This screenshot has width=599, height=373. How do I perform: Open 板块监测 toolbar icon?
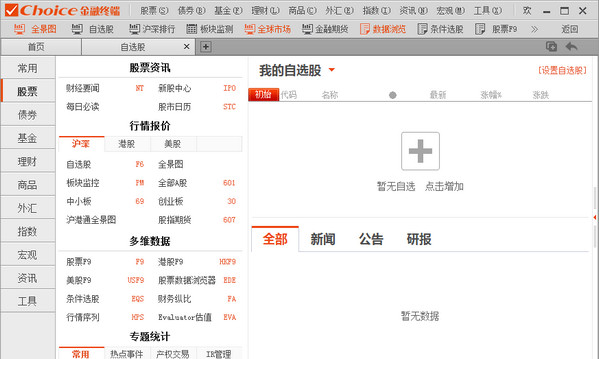(210, 29)
